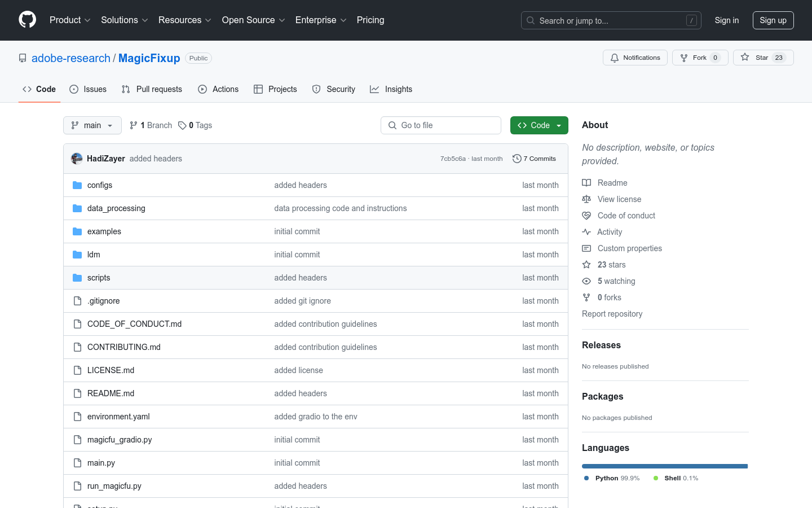
Task: Open the README.md file
Action: [x=111, y=393]
